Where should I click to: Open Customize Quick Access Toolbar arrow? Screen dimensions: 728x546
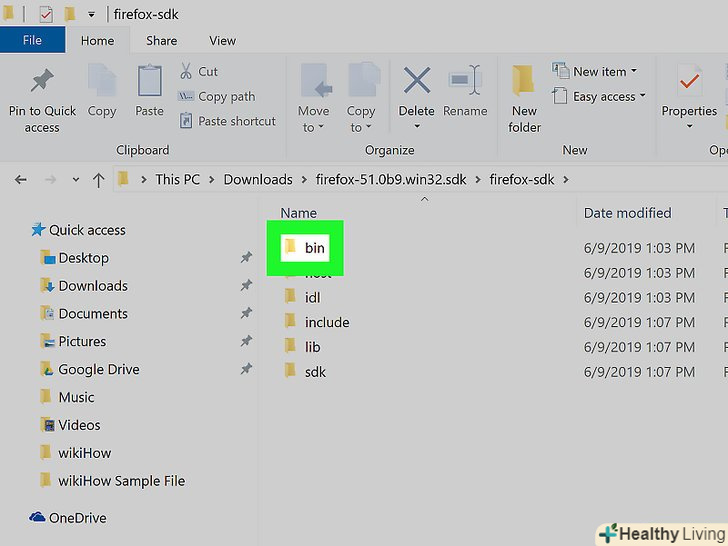pos(91,15)
